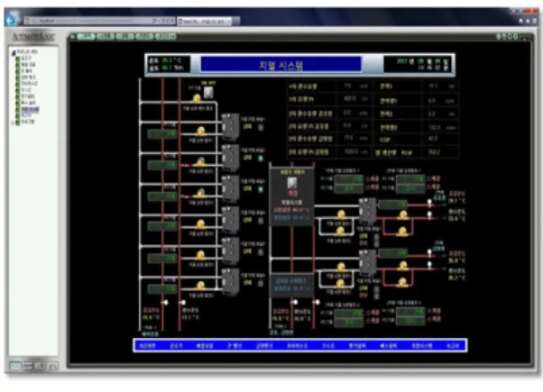This screenshot has width=543, height=392.
Task: Select the open browser tab
Action: 207,21
